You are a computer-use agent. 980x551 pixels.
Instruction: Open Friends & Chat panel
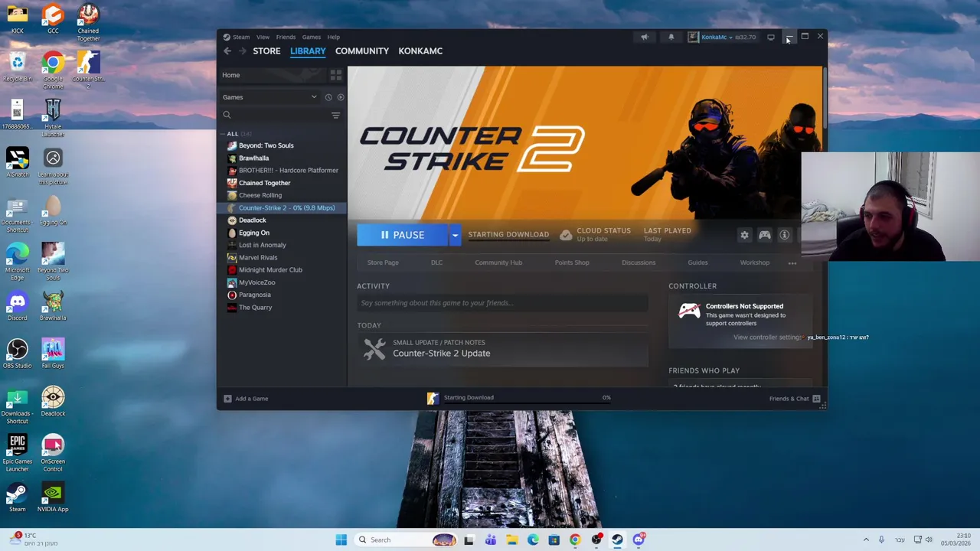tap(795, 399)
